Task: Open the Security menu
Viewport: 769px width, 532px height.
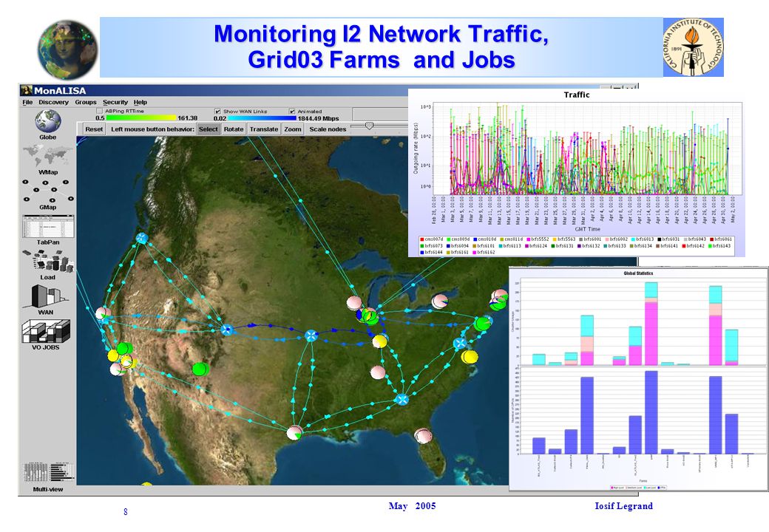Action: point(115,103)
